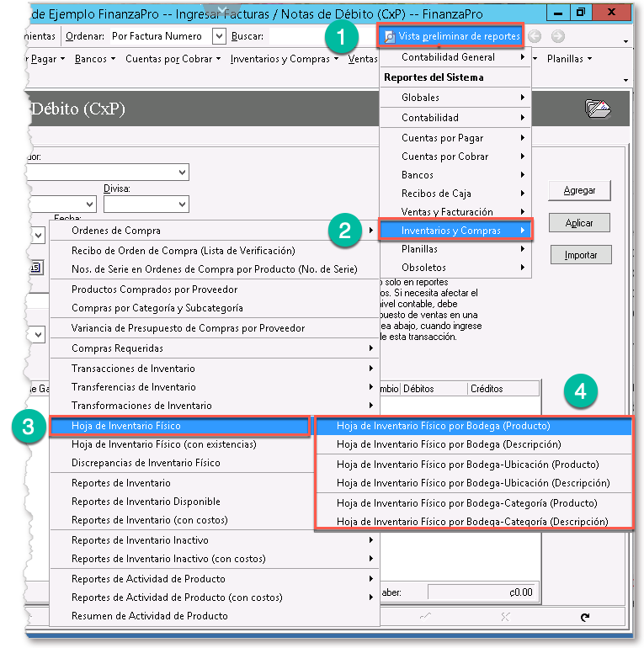Viewport: 644px width, 648px height.
Task: Click the calendar icon at left edge
Action: [36, 268]
